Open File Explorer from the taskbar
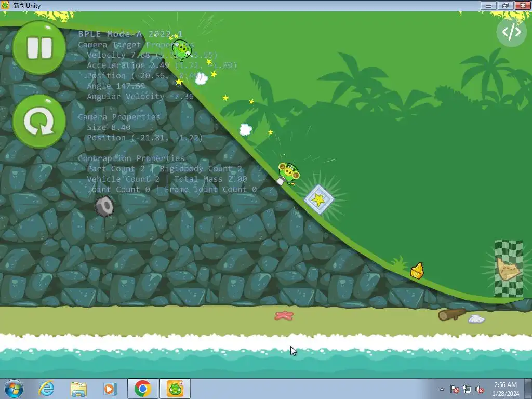The height and width of the screenshot is (399, 532). [x=78, y=389]
